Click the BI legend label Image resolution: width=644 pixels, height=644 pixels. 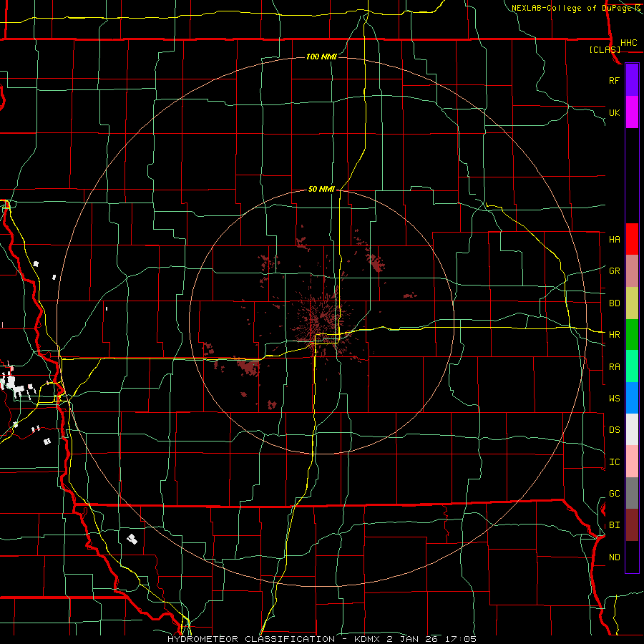(614, 525)
